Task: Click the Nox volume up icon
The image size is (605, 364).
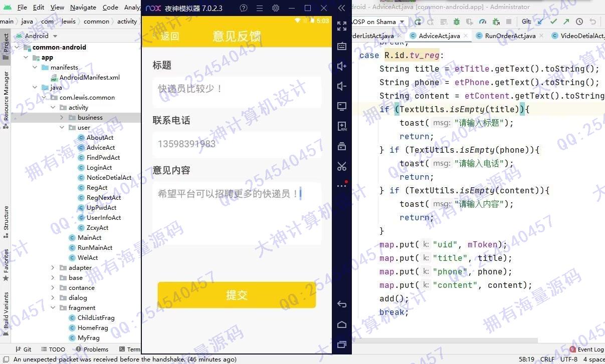Action: pyautogui.click(x=342, y=66)
